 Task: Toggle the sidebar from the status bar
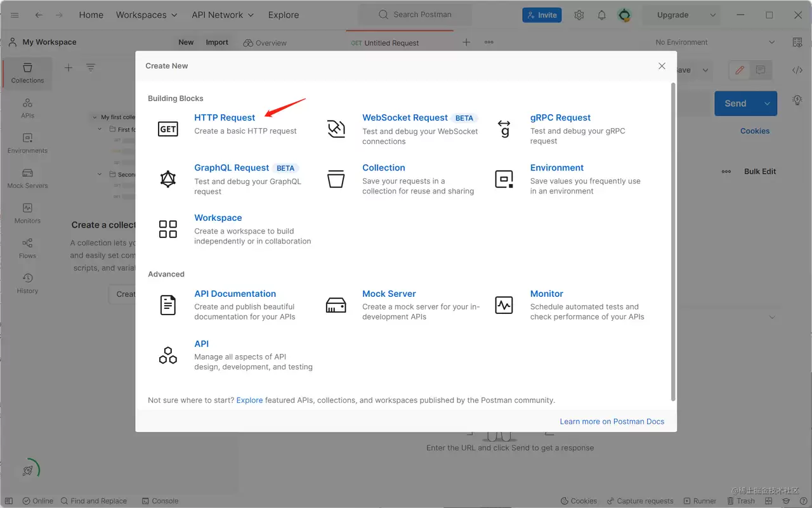[9, 501]
